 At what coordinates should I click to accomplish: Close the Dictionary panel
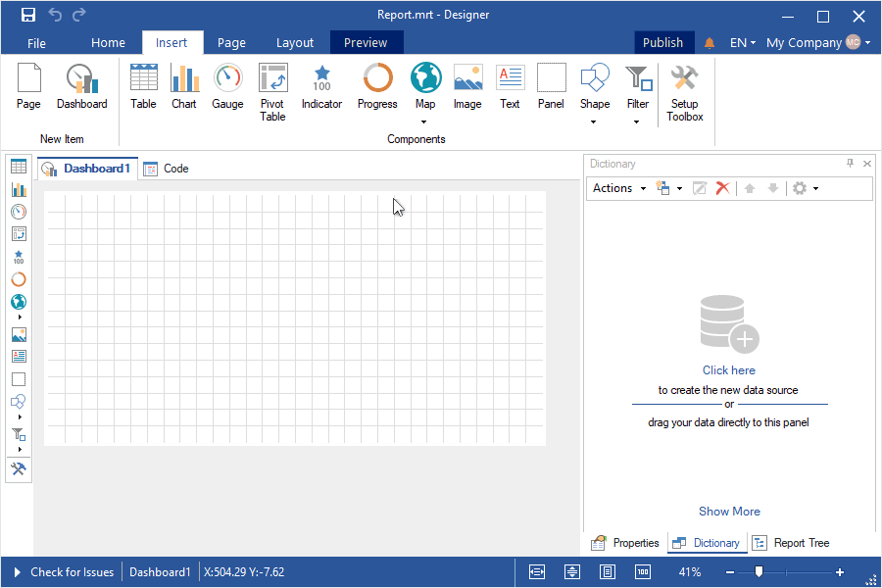point(867,164)
